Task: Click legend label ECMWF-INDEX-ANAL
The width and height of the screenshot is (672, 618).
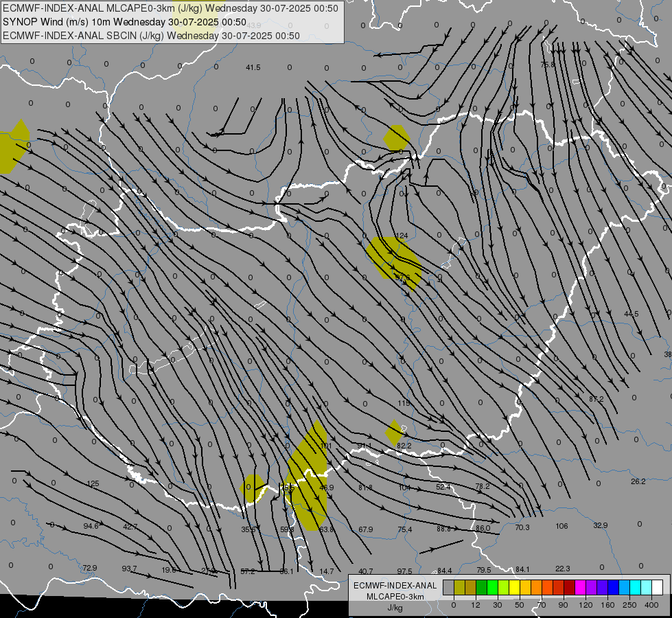Action: point(395,586)
